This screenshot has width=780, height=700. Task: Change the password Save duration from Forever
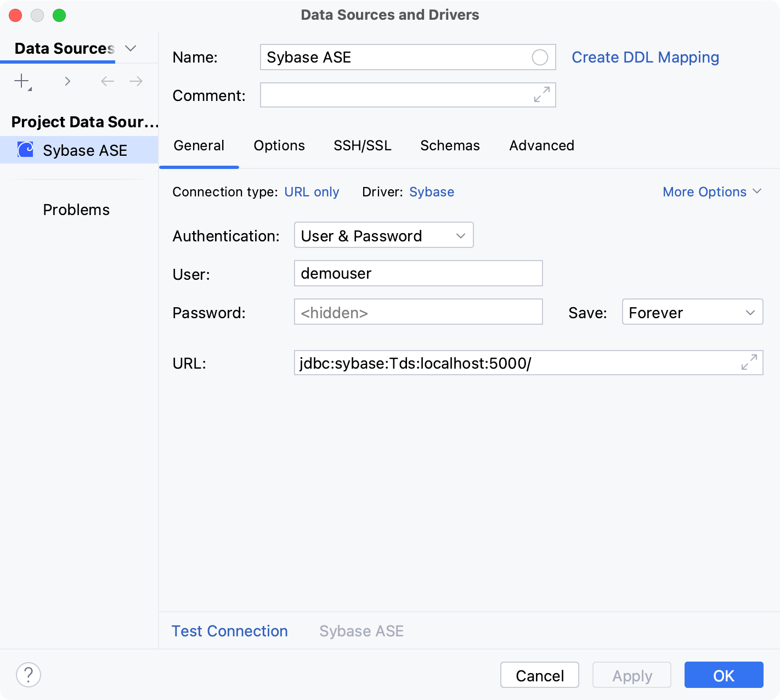coord(692,312)
